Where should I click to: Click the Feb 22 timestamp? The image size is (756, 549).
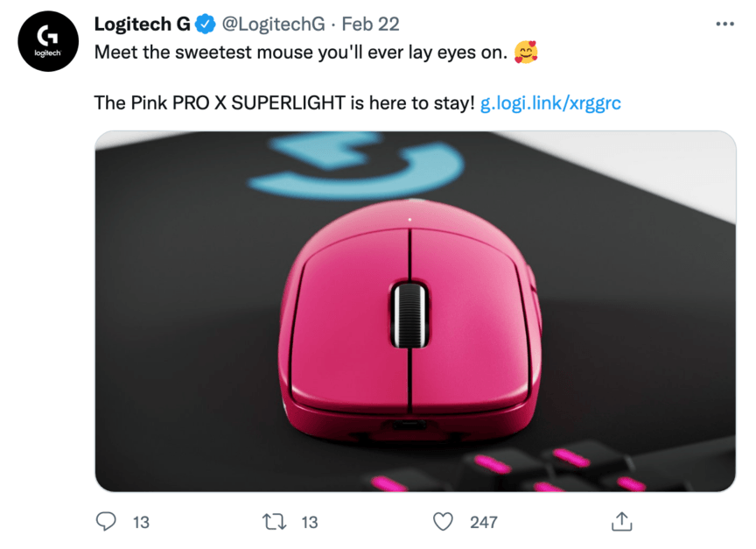(370, 25)
